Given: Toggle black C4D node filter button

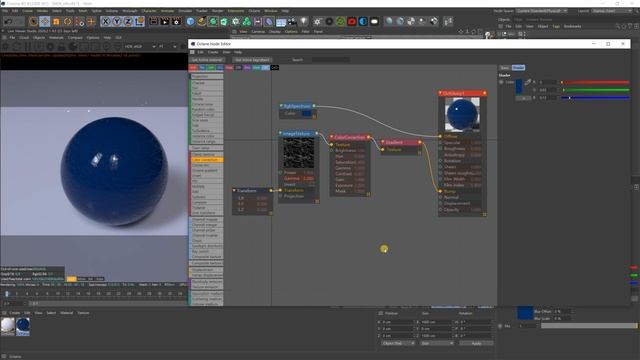Looking at the screenshot, I should point(274,67).
